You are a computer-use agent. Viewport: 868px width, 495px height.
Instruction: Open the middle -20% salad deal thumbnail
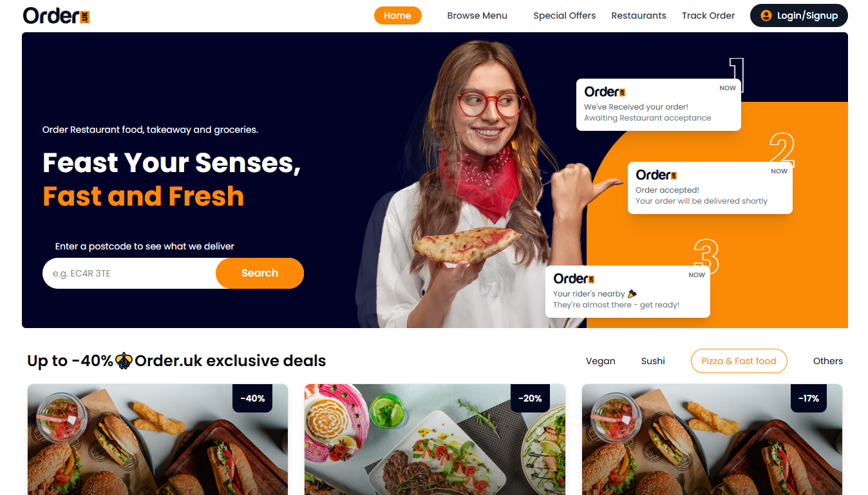(x=435, y=440)
